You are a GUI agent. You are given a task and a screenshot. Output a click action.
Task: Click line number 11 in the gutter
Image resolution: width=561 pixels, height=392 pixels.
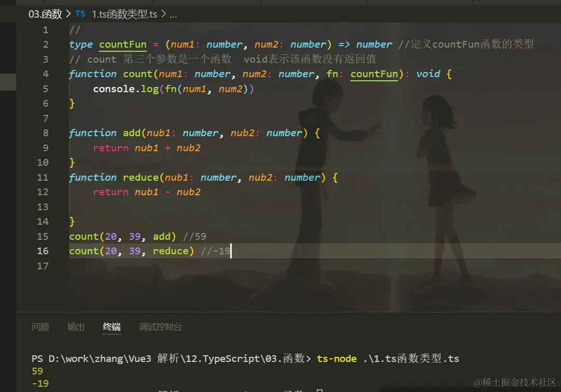(x=43, y=177)
